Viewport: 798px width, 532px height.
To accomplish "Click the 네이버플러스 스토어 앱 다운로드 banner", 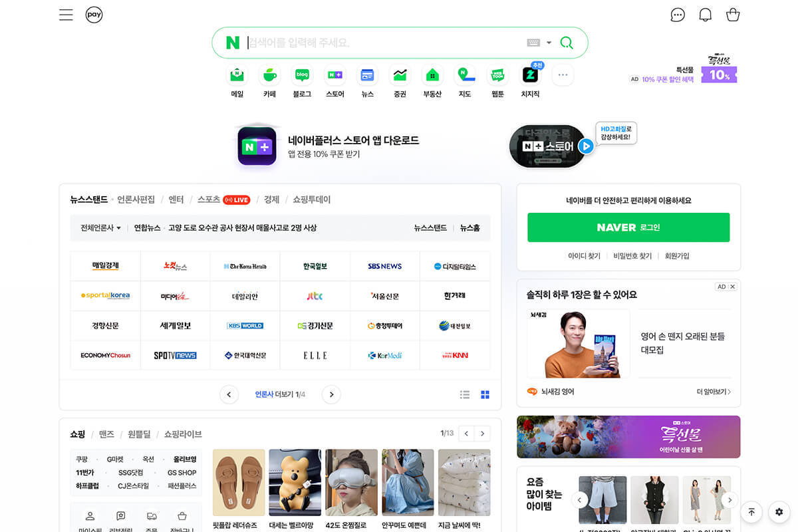I will 329,146.
